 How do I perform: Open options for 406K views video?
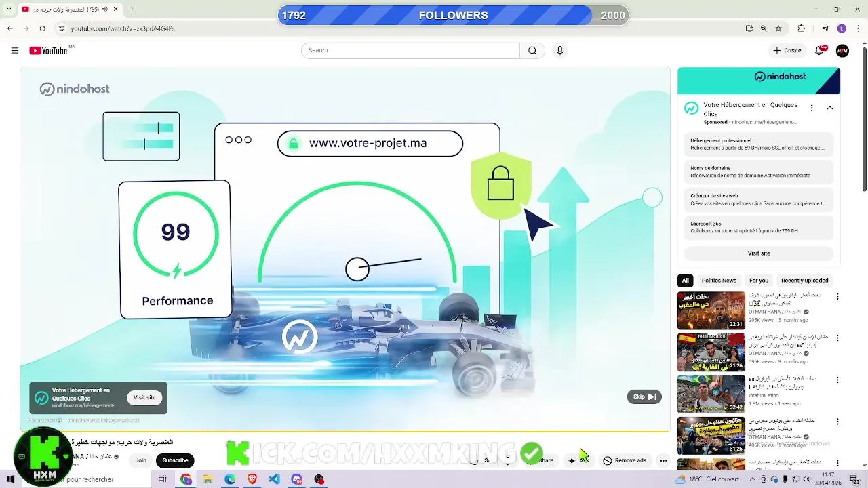pos(837,421)
